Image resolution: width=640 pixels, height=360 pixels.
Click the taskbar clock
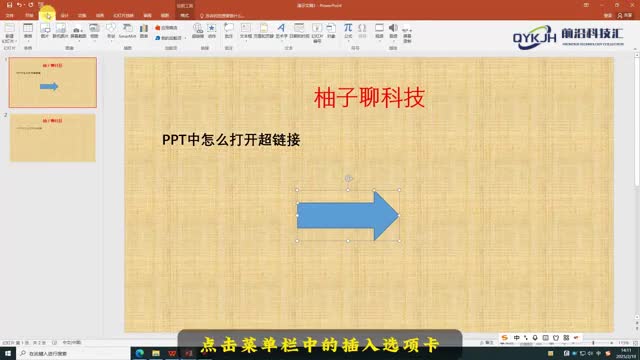point(626,353)
